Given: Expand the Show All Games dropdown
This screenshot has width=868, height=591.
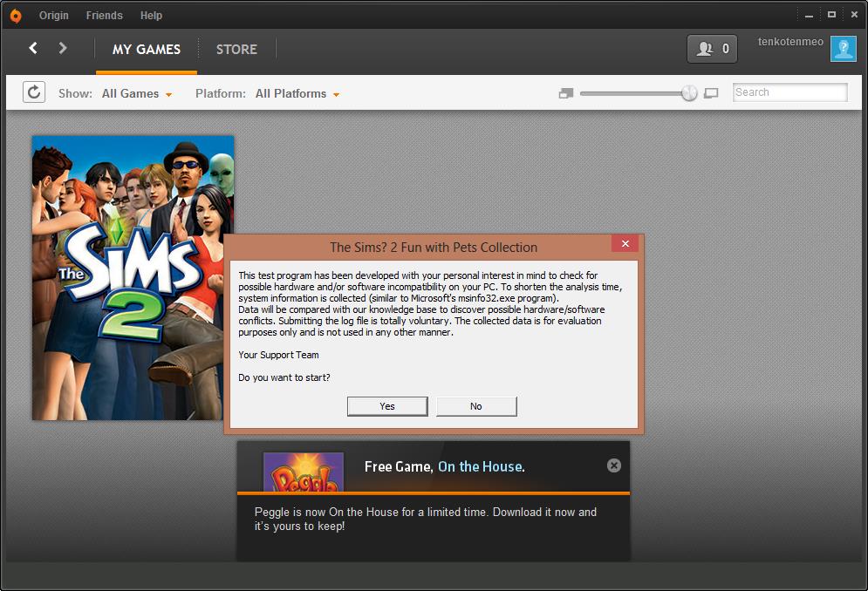Looking at the screenshot, I should 137,93.
